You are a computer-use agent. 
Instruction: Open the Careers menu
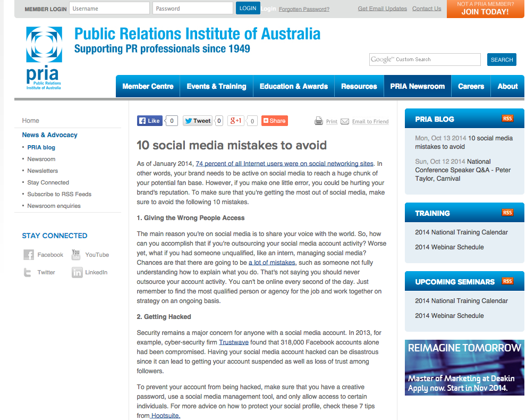click(x=471, y=86)
